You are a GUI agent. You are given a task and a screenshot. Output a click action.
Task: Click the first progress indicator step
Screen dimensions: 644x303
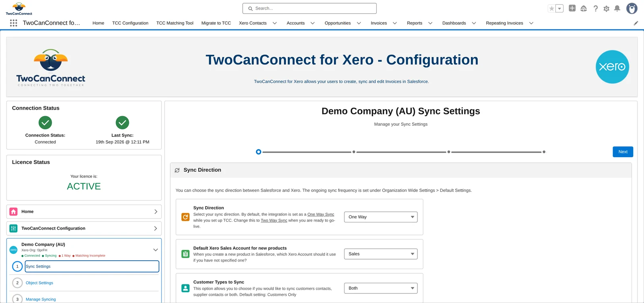tap(258, 152)
